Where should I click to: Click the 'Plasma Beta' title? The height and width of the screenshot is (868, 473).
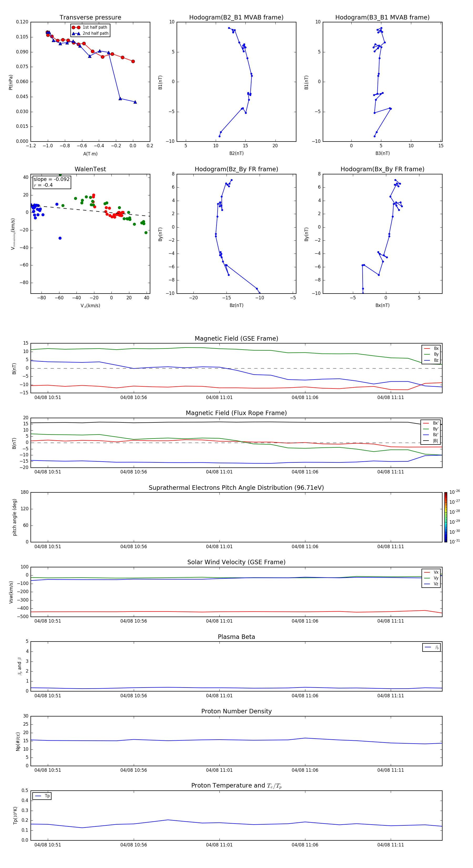[236, 637]
